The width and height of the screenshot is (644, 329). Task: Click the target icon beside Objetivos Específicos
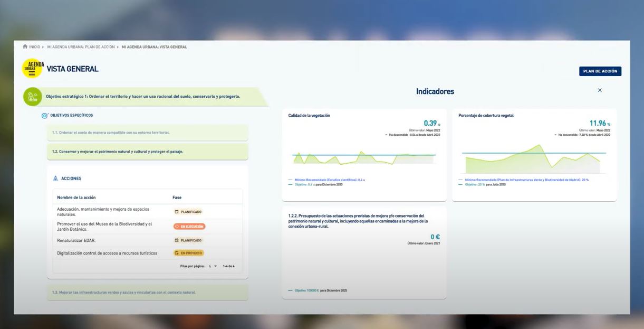(x=45, y=116)
